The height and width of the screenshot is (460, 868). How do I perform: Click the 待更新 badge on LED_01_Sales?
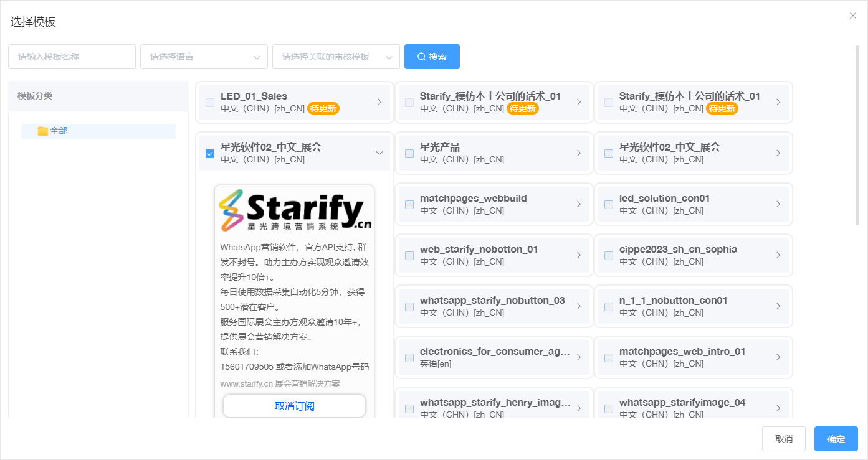pos(323,108)
